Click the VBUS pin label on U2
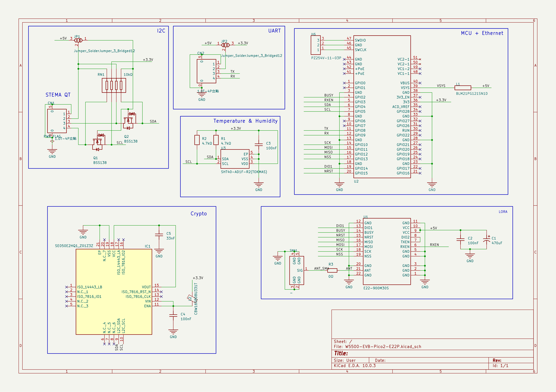 (405, 83)
